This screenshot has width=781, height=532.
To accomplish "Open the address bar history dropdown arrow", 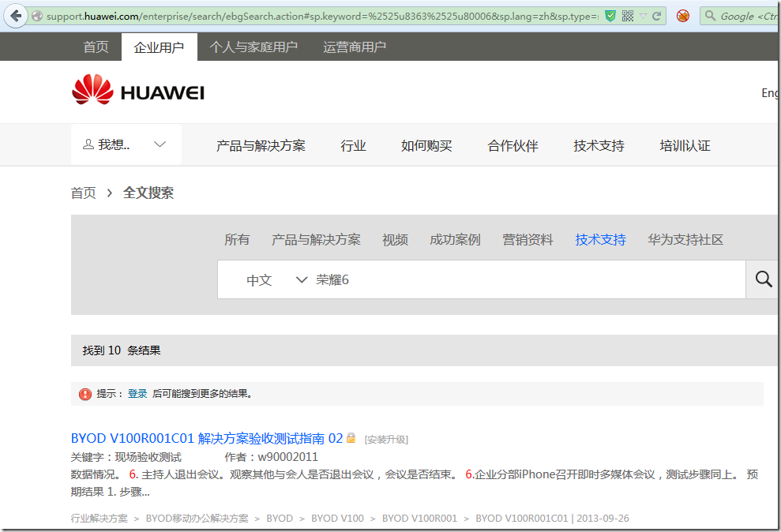I will (x=643, y=17).
